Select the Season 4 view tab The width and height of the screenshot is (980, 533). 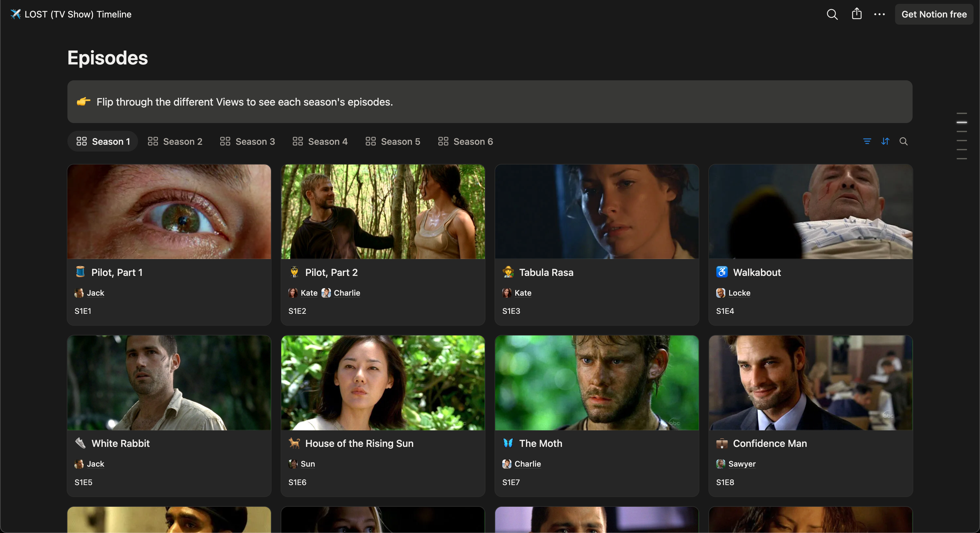tap(320, 142)
